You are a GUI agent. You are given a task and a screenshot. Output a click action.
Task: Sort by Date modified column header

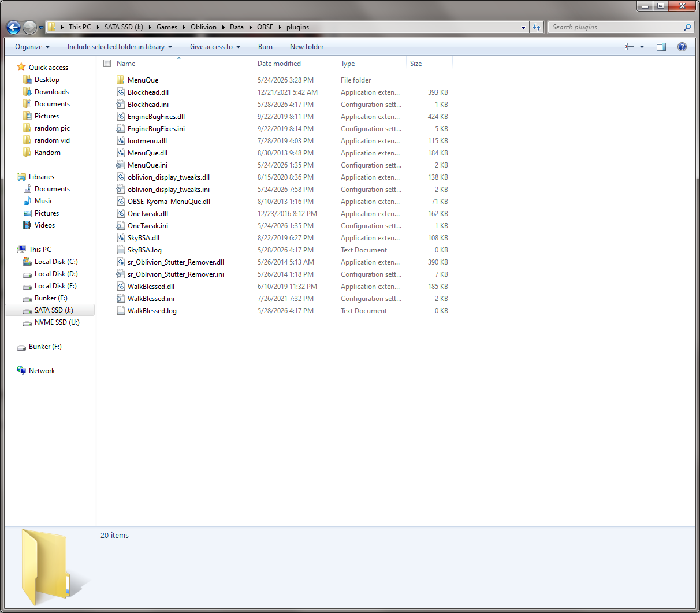click(279, 64)
